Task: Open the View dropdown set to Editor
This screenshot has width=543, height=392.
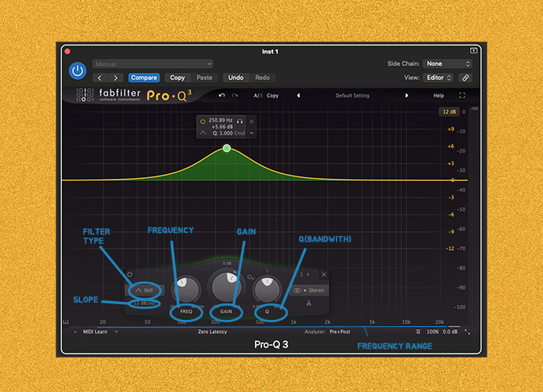Action: click(439, 78)
